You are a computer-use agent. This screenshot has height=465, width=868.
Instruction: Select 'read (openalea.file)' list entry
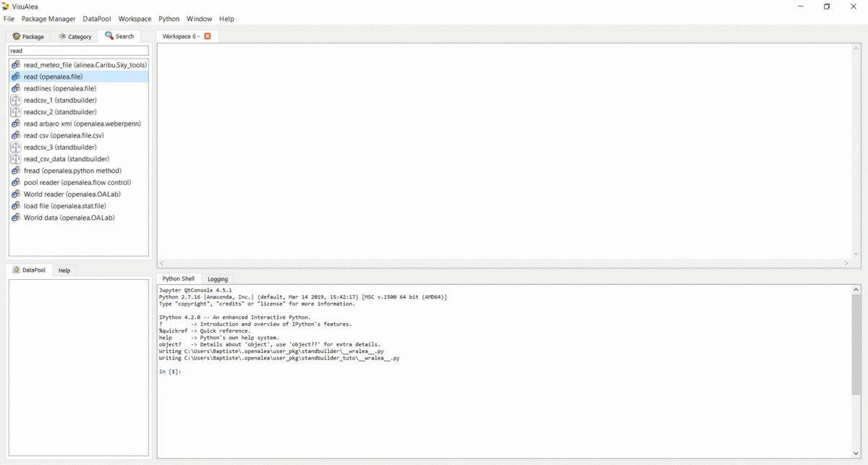pos(78,77)
